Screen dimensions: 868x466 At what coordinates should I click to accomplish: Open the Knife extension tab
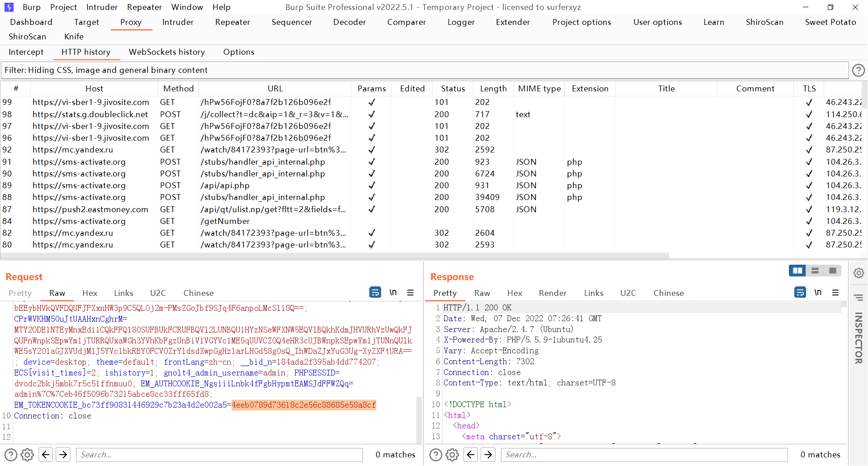(74, 37)
